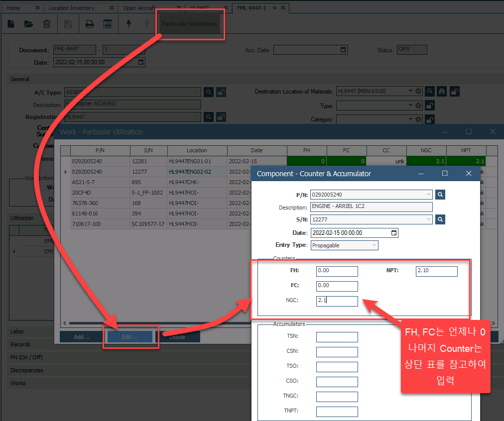
Task: Click the search icon next to S/N field
Action: tap(440, 219)
